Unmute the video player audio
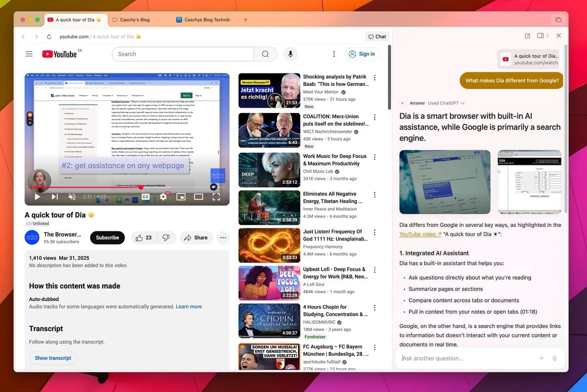Screen dimensions: 587x392 point(72,196)
